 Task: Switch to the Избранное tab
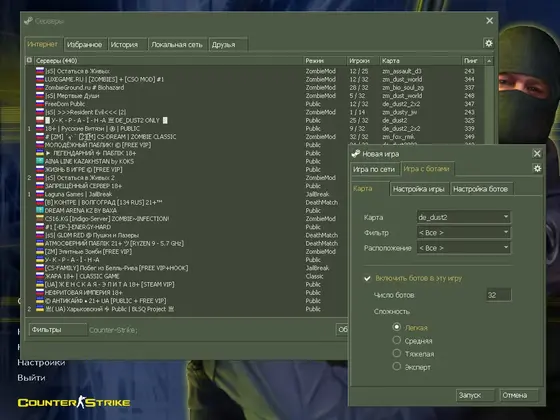click(x=85, y=45)
